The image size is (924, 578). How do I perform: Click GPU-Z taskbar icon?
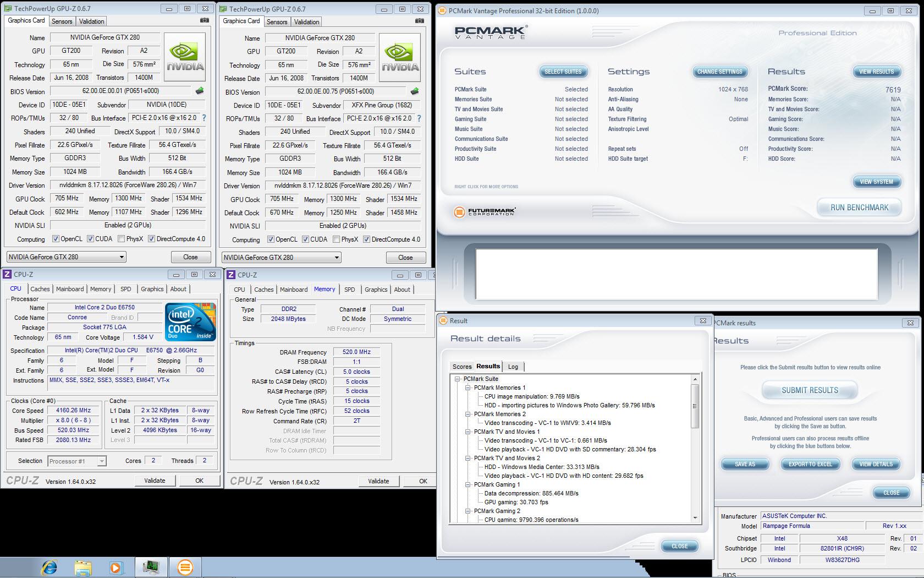pyautogui.click(x=151, y=567)
